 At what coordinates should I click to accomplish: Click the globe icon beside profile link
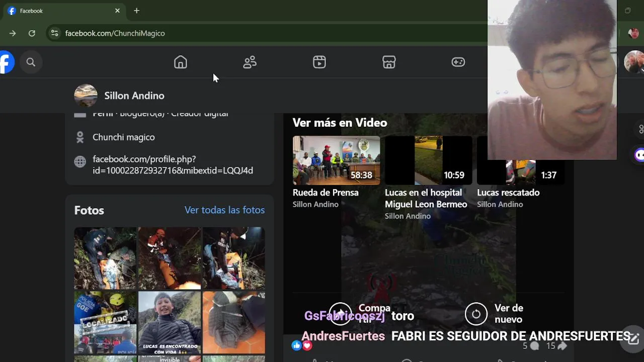tap(80, 162)
